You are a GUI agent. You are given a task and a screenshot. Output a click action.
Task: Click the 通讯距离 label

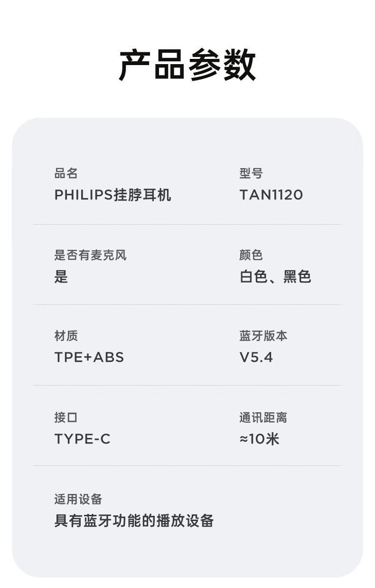[x=263, y=417]
